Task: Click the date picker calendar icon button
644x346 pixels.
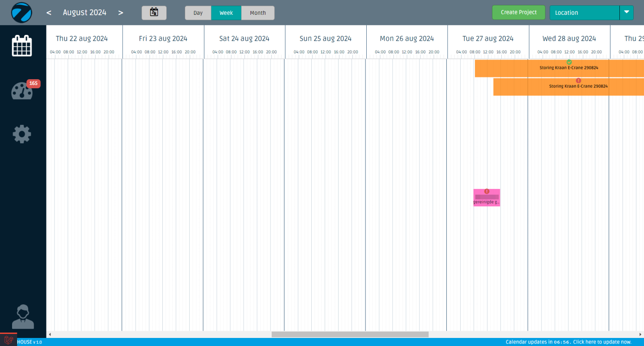Action: pos(154,13)
